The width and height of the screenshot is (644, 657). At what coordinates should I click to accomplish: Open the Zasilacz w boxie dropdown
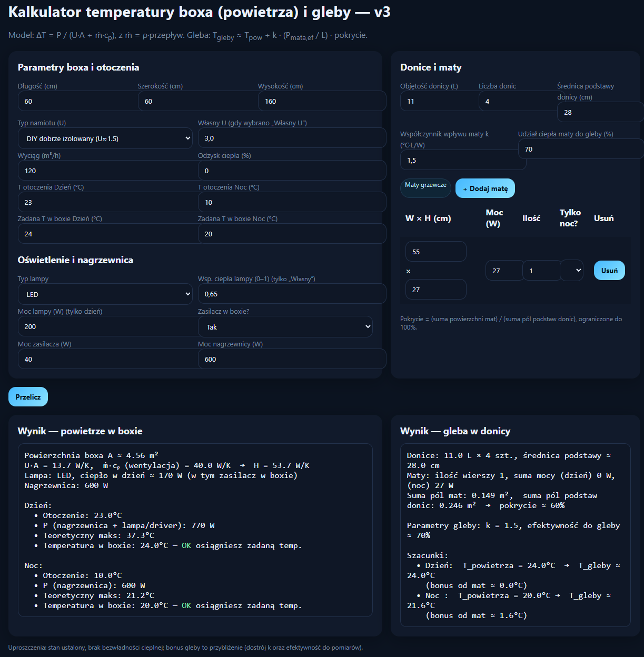tap(285, 327)
